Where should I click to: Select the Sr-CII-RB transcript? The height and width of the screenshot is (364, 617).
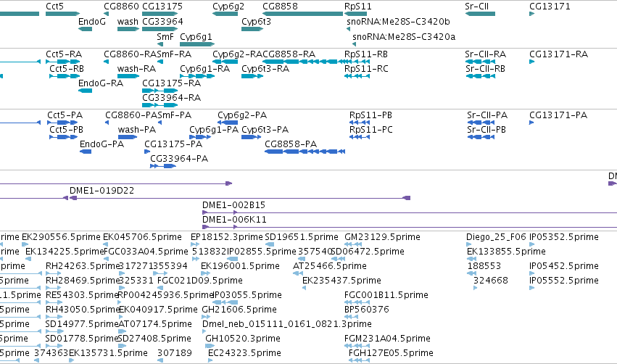tap(480, 76)
